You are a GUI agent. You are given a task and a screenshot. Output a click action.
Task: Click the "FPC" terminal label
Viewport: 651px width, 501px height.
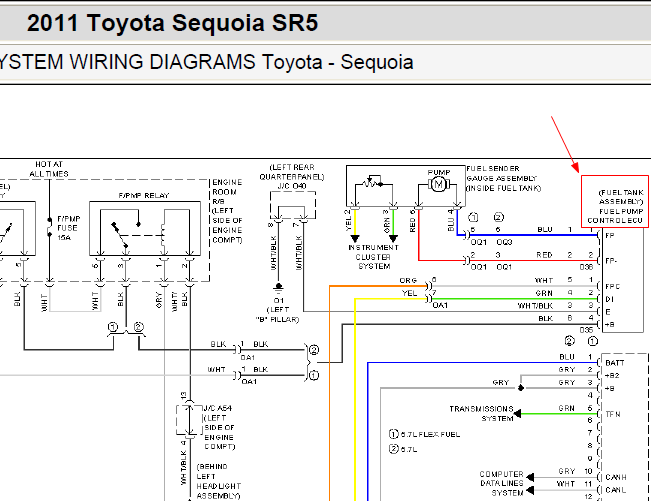[x=612, y=287]
